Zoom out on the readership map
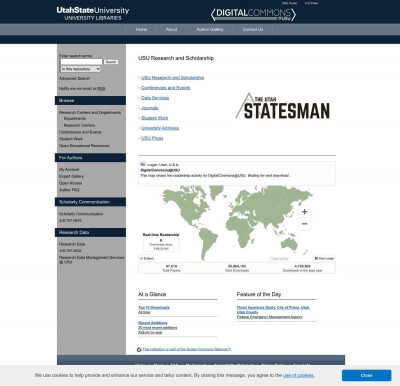The width and height of the screenshot is (400, 386). (304, 224)
